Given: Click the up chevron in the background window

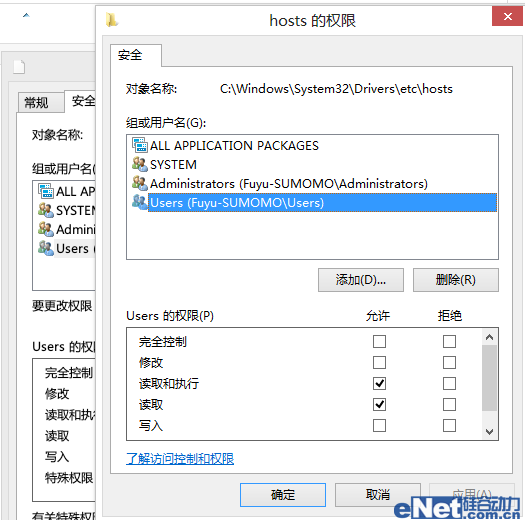Looking at the screenshot, I should [26, 15].
